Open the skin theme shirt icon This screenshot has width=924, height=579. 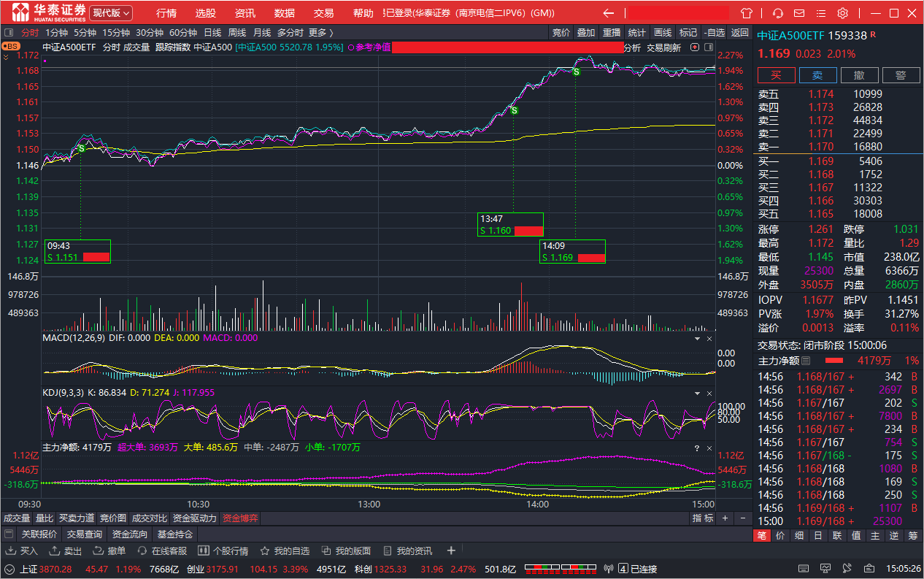[x=746, y=13]
